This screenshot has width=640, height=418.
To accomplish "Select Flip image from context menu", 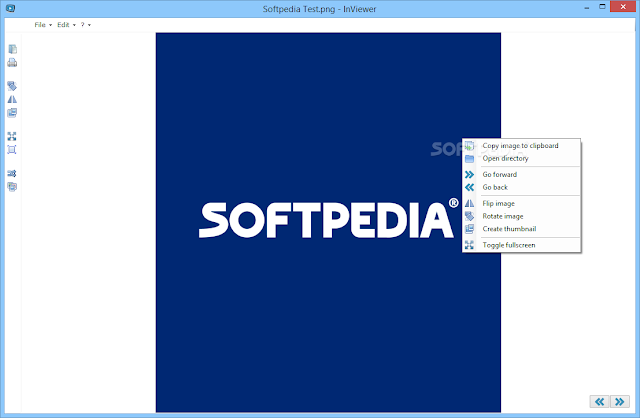I will [x=521, y=203].
